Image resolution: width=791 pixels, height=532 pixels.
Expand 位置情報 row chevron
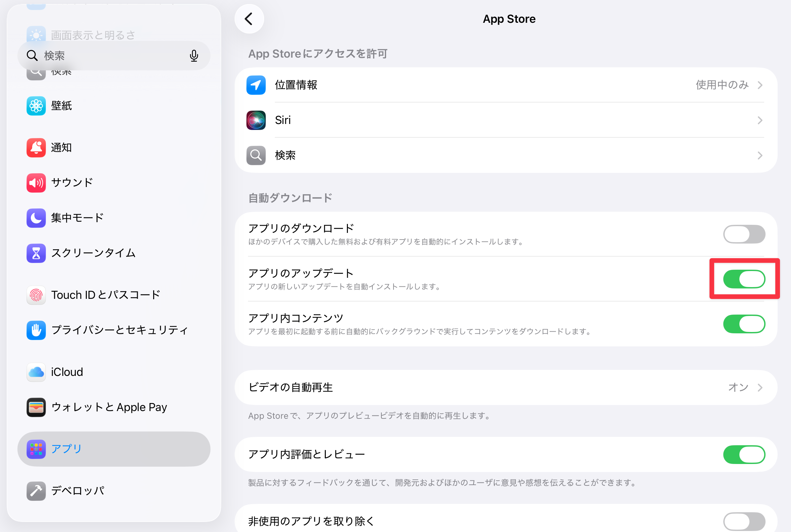(760, 85)
